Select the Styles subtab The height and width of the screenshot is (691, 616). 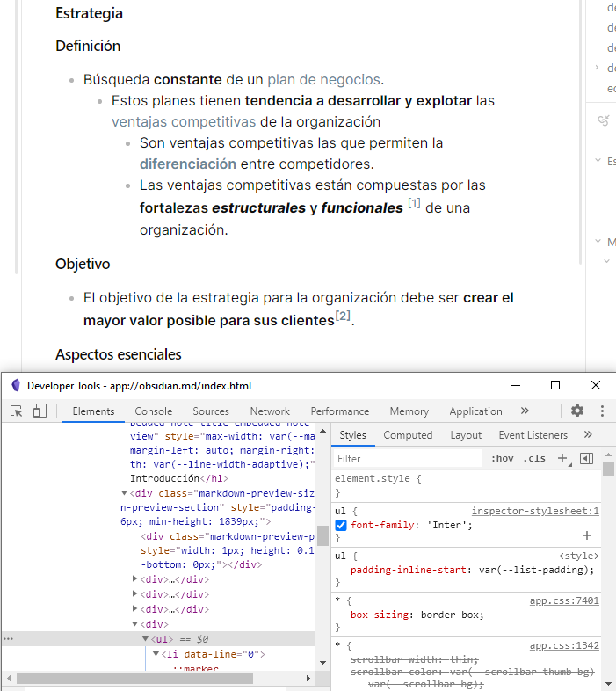[352, 435]
